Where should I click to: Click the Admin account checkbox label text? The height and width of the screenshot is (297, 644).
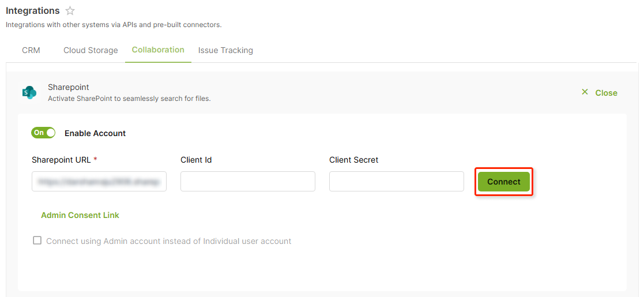click(x=169, y=241)
